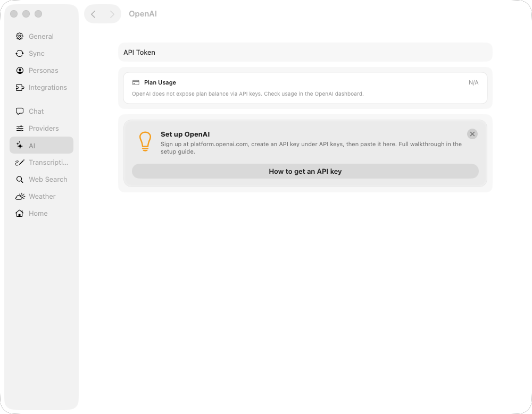Click the Integrations plug icon
Viewport: 532px width, 414px height.
pos(20,88)
